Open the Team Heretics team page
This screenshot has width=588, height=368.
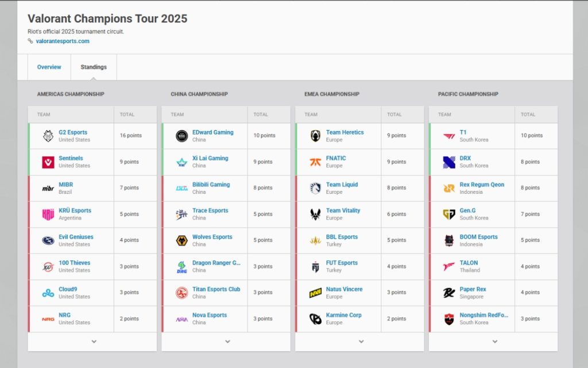click(x=345, y=132)
